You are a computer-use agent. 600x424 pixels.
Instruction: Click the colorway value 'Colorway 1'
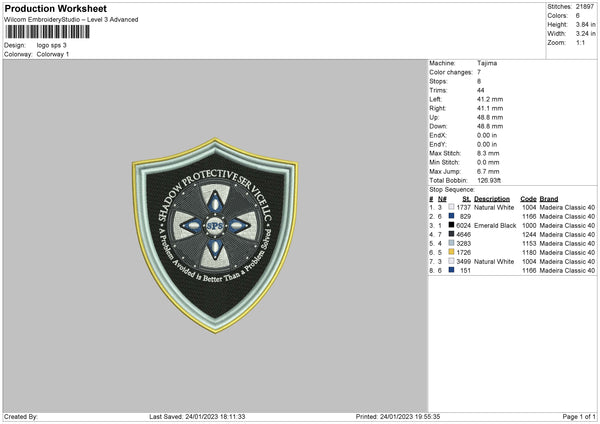pos(53,54)
